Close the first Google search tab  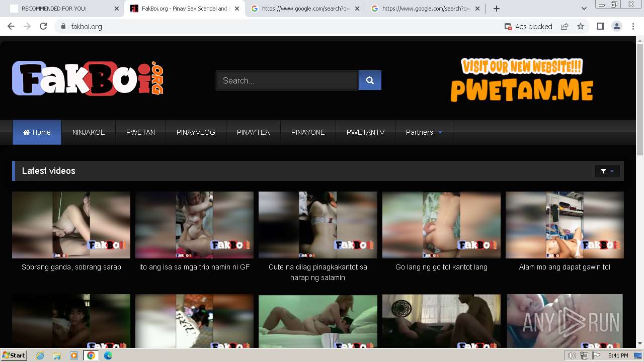point(357,9)
